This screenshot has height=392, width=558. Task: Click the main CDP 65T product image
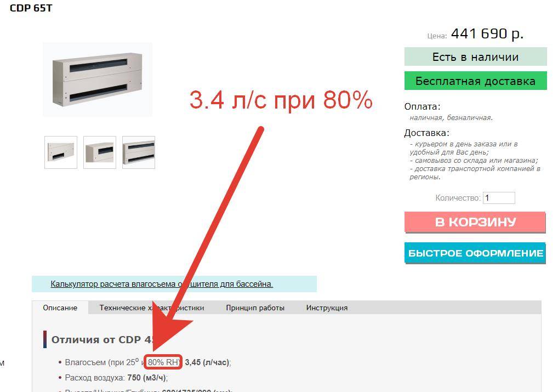click(x=98, y=79)
